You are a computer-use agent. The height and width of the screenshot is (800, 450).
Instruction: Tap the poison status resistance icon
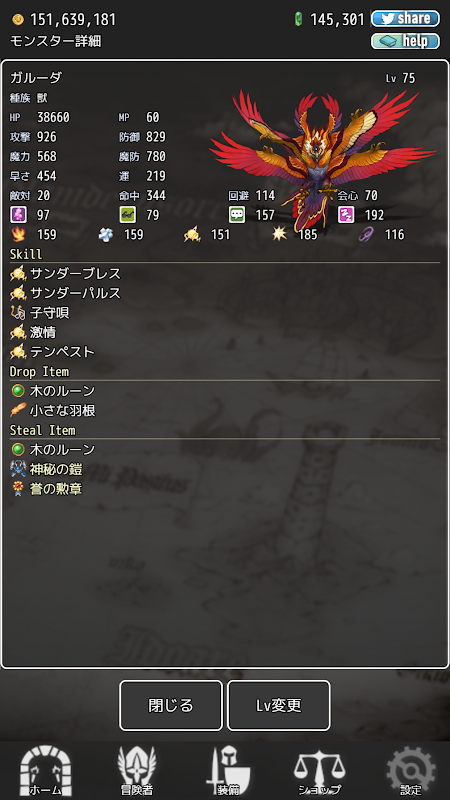[x=18, y=215]
